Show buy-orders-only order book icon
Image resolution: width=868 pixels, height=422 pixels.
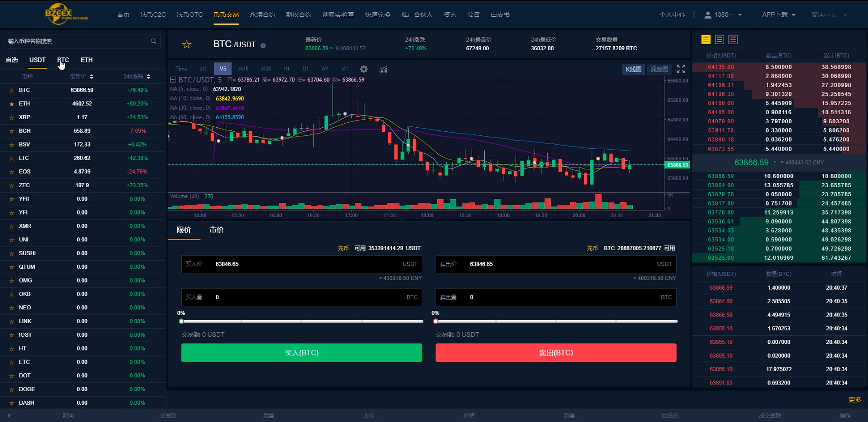(719, 40)
